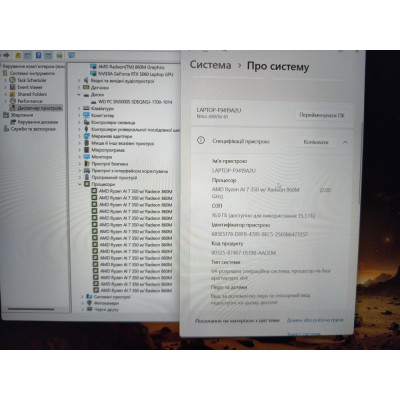
Task: Expand Пристрої з інтерфейсом користувача category
Action: (80, 171)
